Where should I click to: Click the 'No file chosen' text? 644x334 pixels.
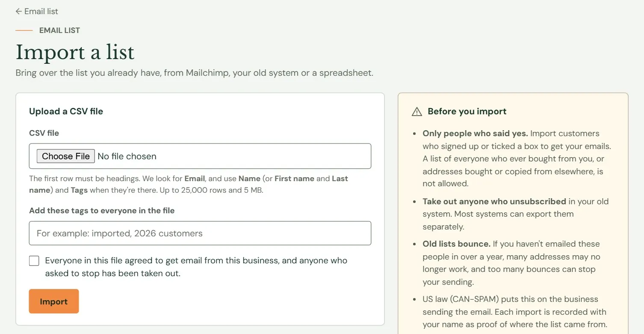127,156
